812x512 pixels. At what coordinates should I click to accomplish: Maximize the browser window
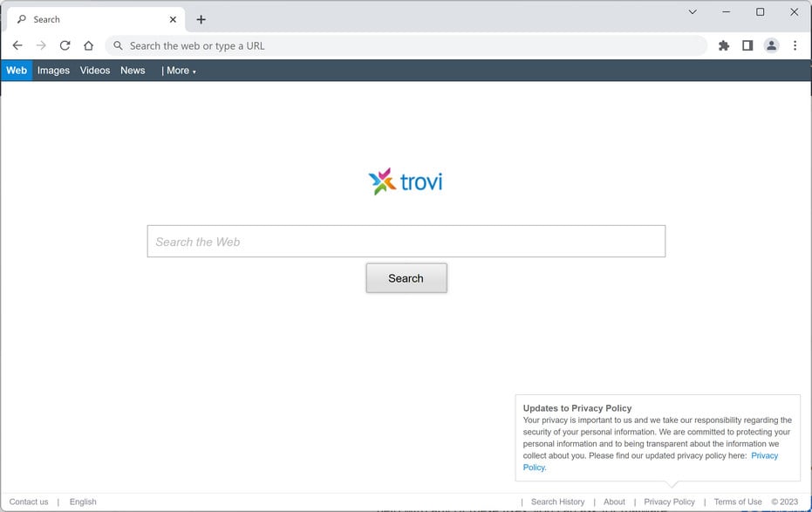click(760, 12)
